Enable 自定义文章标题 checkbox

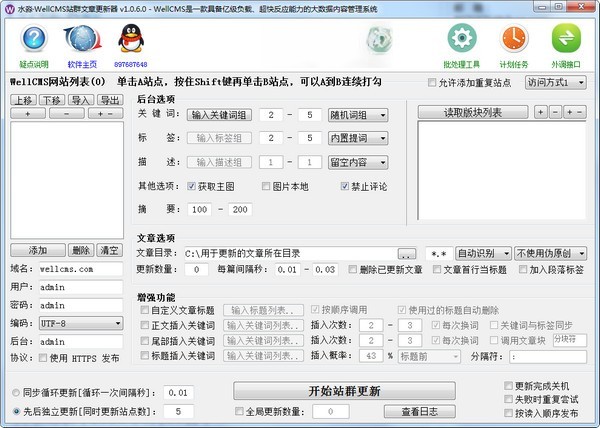pos(145,309)
